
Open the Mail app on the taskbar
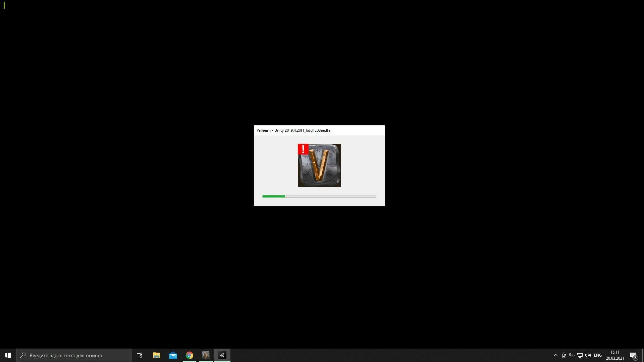click(x=173, y=355)
